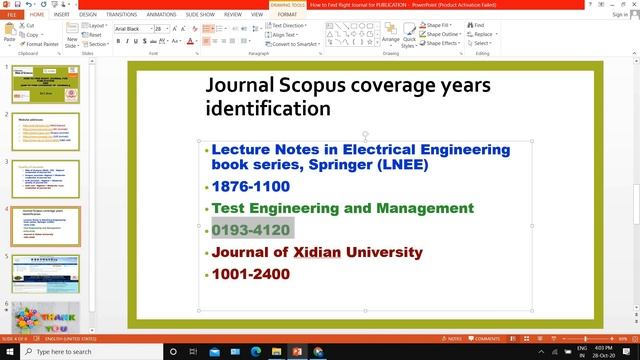The width and height of the screenshot is (640, 360).
Task: Open the font name combo box
Action: [x=133, y=29]
